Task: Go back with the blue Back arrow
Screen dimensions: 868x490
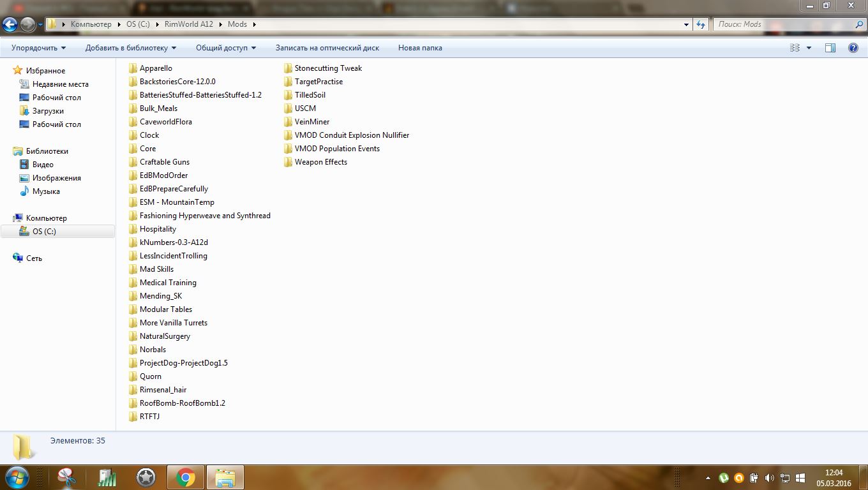Action: [10, 24]
